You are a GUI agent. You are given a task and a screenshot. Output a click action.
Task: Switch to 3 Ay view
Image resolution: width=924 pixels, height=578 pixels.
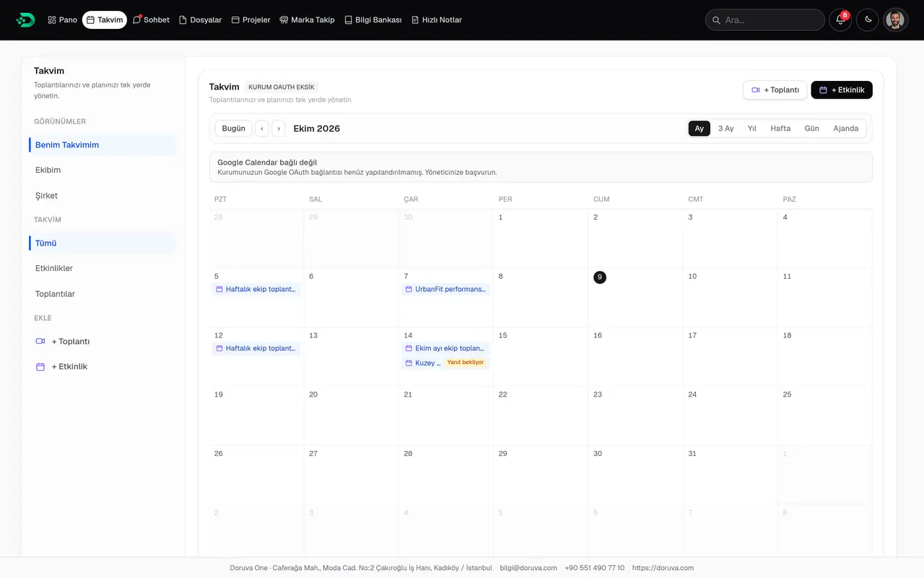pos(725,129)
